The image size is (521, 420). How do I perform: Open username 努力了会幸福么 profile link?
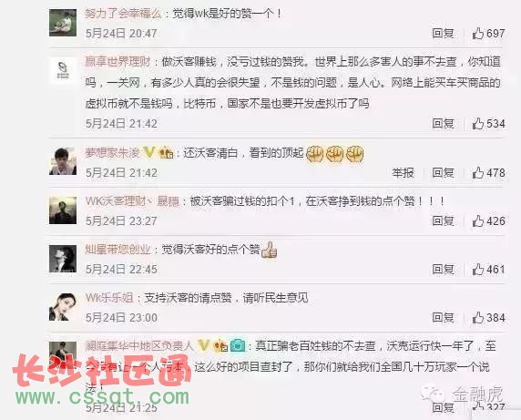(x=123, y=14)
